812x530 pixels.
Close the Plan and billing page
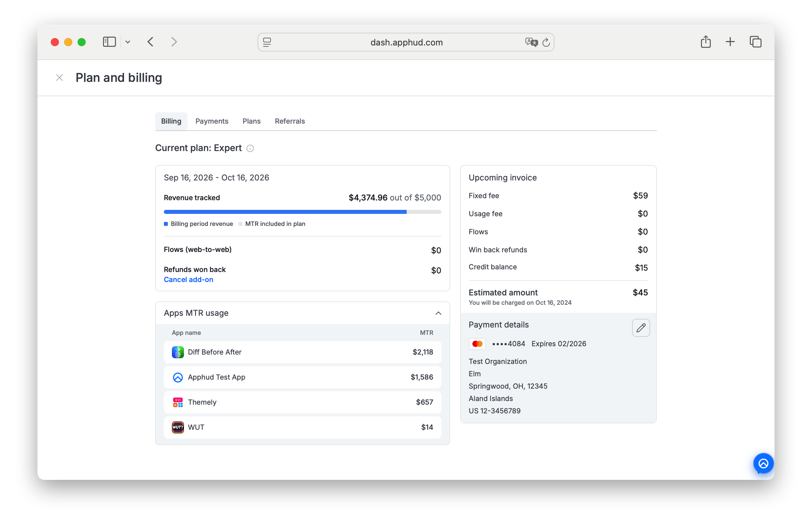(60, 78)
